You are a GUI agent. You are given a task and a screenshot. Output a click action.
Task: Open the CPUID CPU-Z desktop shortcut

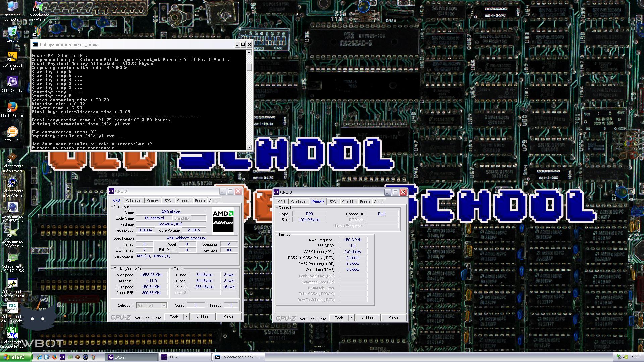click(x=12, y=84)
